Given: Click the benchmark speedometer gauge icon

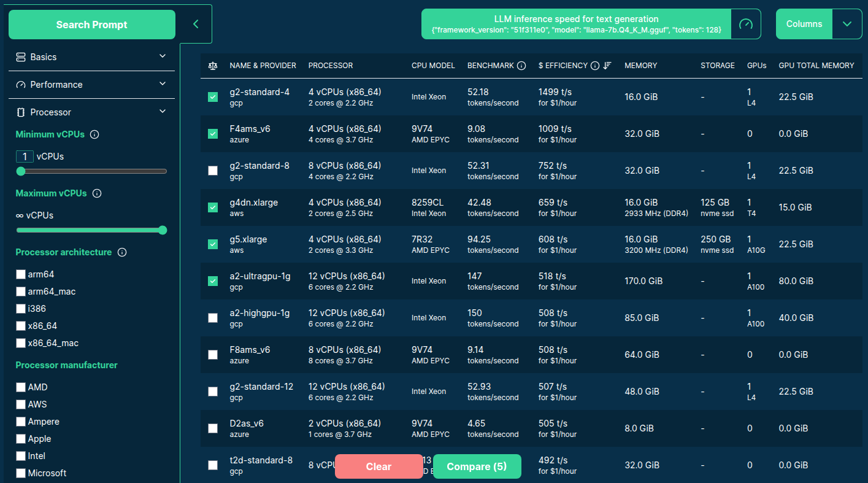Looking at the screenshot, I should (745, 24).
